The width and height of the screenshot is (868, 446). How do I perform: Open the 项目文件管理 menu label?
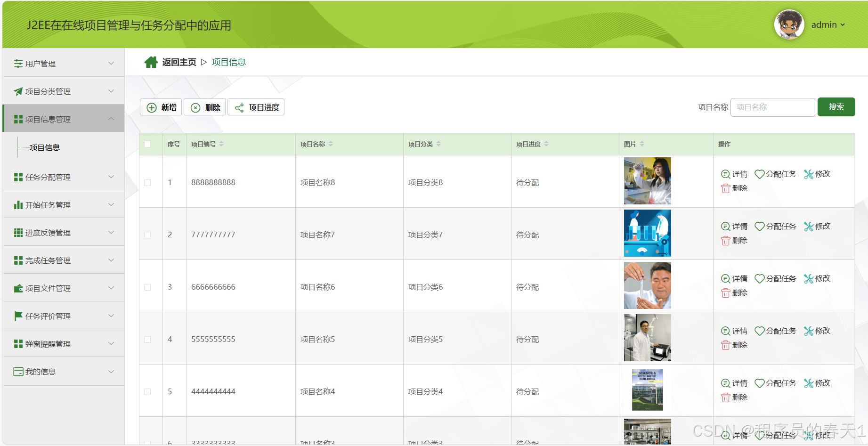click(48, 288)
